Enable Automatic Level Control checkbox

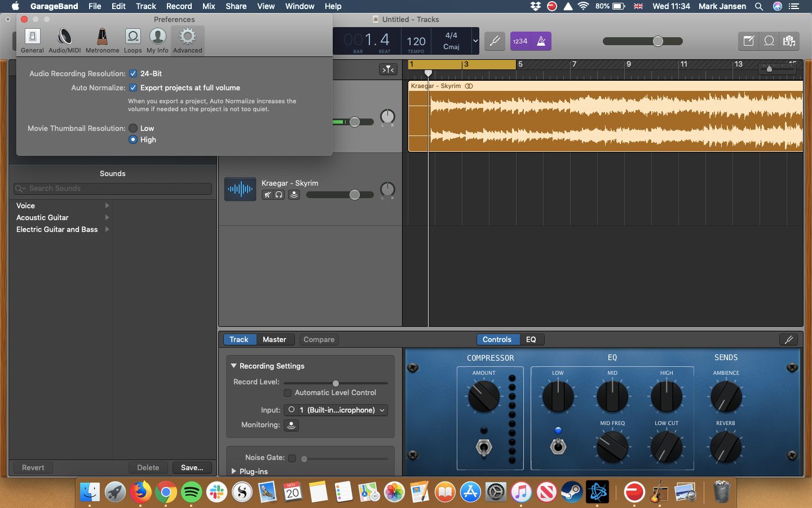point(288,393)
